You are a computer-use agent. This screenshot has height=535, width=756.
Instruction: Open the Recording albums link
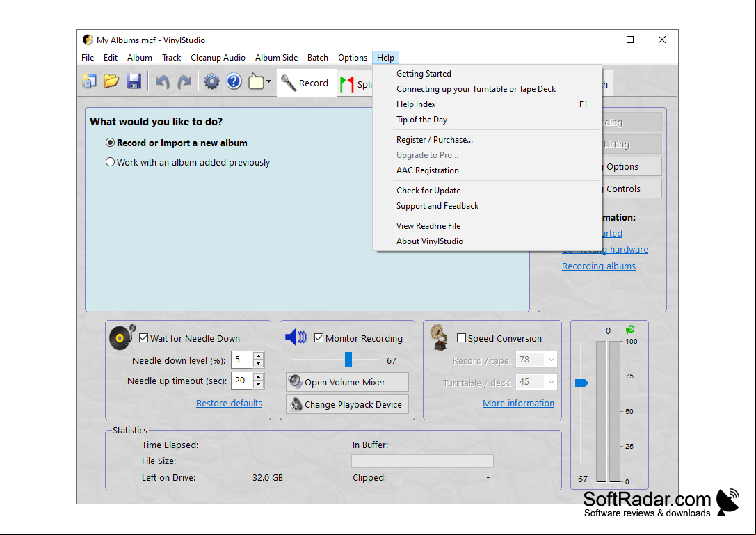[599, 266]
